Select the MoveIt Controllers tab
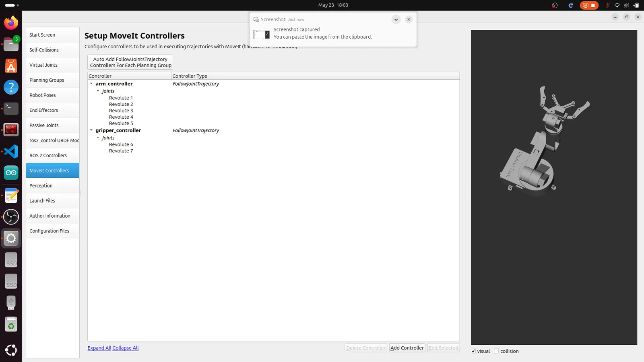 [x=52, y=171]
